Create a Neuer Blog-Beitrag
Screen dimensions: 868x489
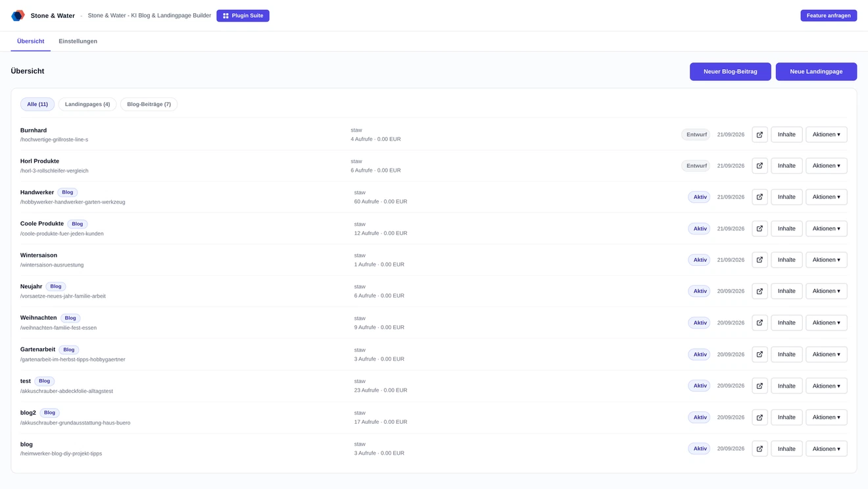click(730, 72)
